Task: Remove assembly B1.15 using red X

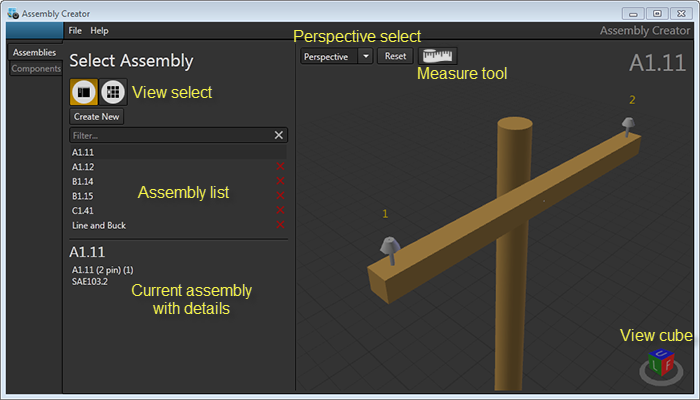Action: [x=280, y=196]
